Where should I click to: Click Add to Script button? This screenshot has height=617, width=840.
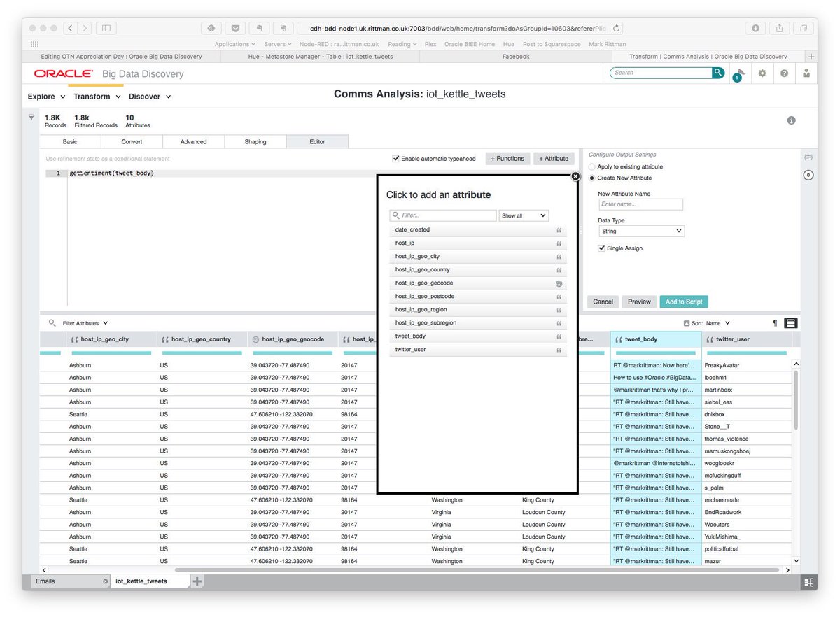[x=684, y=302]
